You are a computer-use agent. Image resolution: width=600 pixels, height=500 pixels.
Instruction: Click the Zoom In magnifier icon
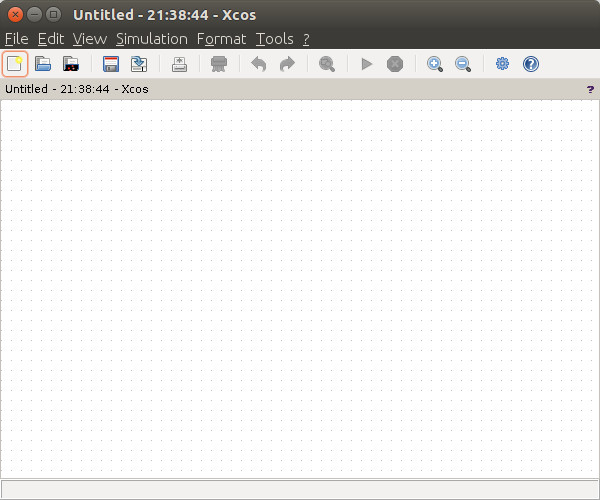435,64
